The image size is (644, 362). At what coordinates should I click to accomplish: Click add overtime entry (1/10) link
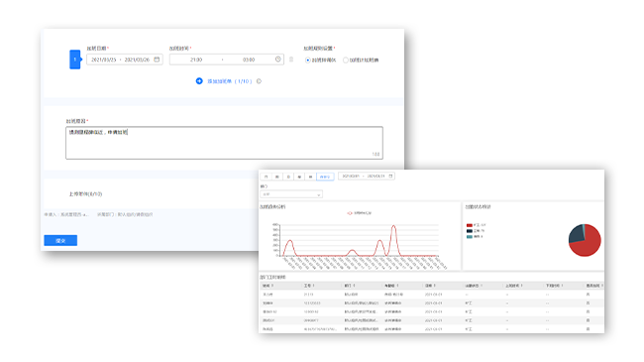coord(229,81)
